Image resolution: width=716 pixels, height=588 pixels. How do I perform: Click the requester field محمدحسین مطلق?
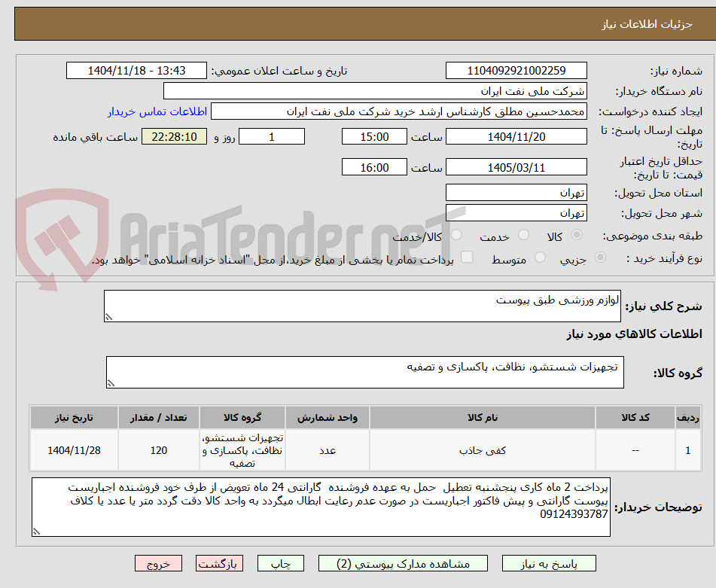pos(398,111)
